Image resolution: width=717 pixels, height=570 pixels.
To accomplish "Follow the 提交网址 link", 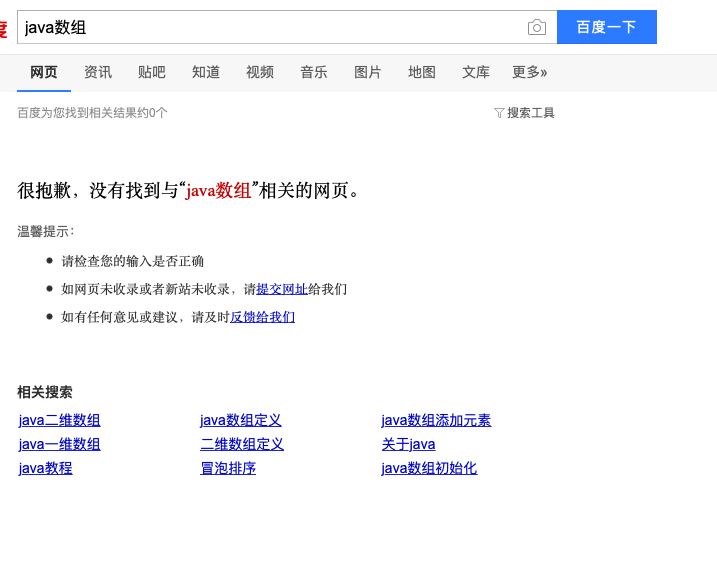I will [x=282, y=289].
